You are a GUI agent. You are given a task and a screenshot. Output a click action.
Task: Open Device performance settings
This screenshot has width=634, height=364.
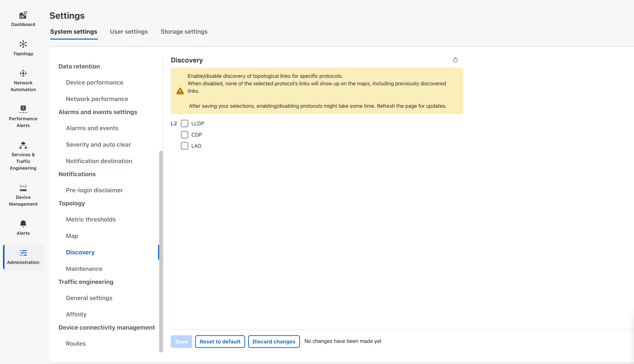pos(94,82)
